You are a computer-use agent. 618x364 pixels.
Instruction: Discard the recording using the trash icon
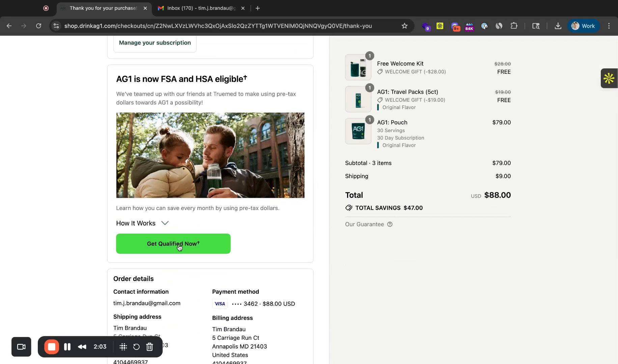(149, 346)
